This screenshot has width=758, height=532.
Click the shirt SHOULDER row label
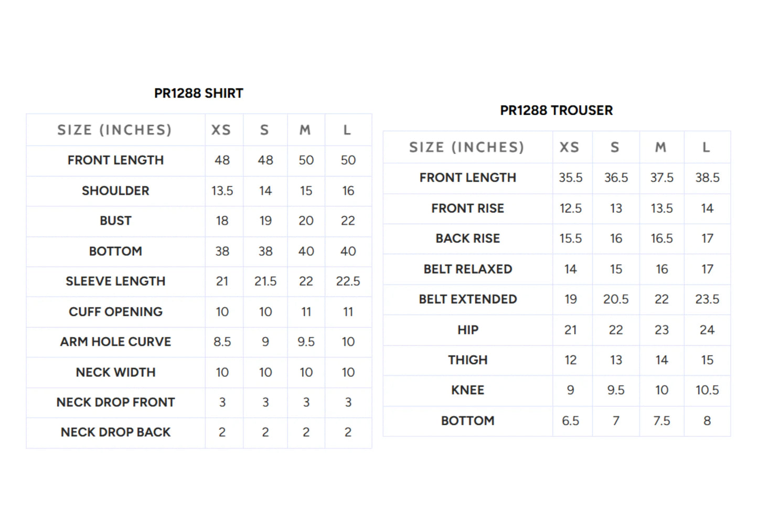115,191
